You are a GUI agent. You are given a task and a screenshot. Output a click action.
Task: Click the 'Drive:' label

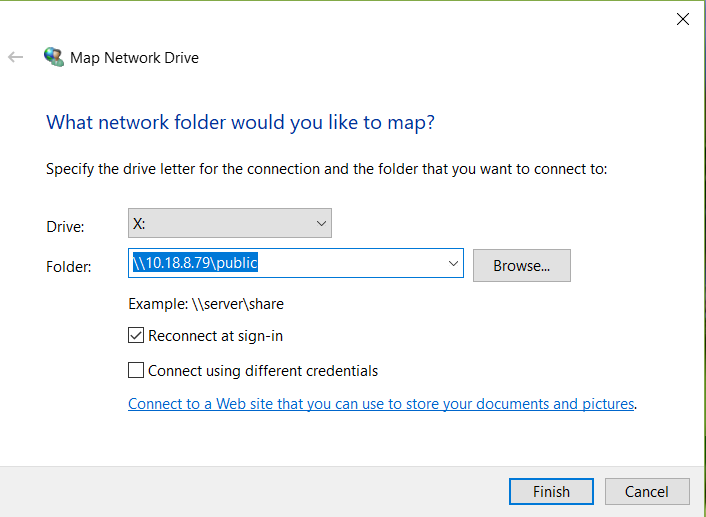(65, 227)
